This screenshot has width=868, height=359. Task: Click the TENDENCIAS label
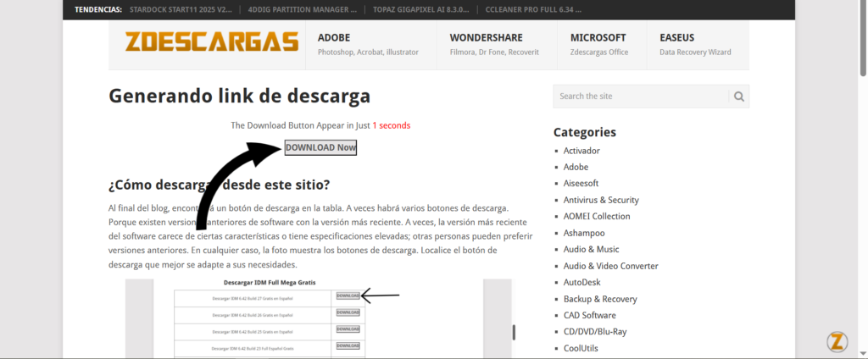[98, 9]
